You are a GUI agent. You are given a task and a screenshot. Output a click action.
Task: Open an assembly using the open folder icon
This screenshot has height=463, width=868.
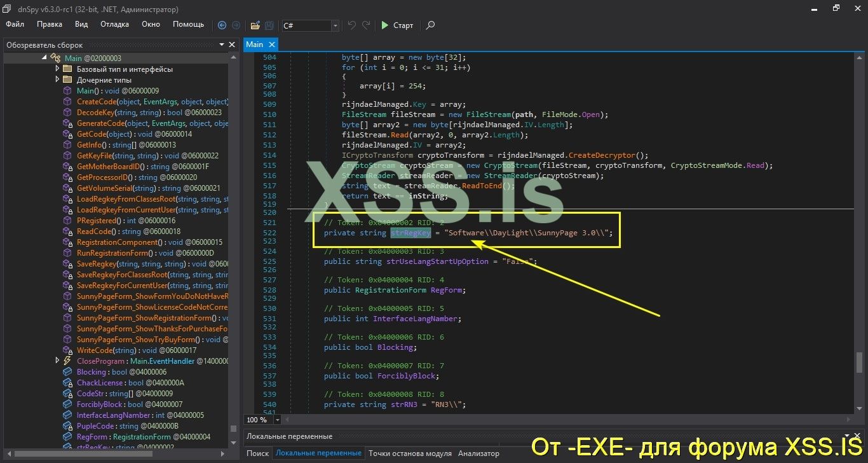pyautogui.click(x=255, y=25)
